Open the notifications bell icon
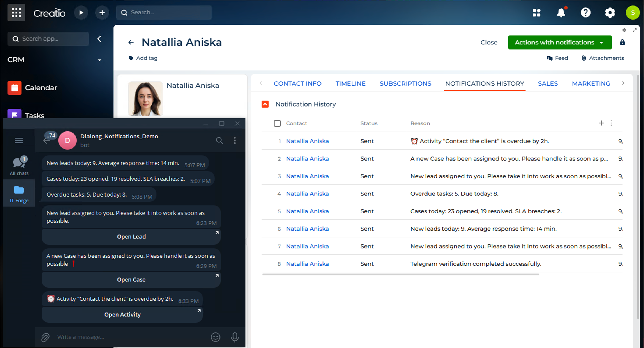 (561, 12)
